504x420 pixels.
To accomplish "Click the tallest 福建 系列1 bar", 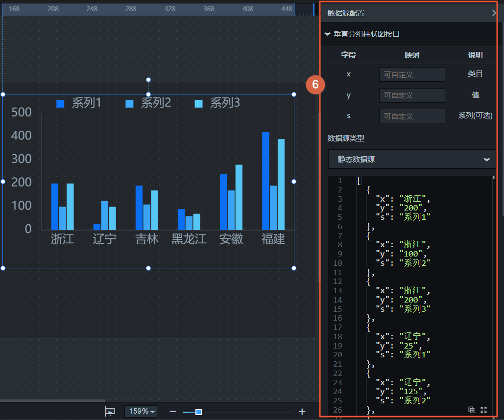I will tap(265, 181).
